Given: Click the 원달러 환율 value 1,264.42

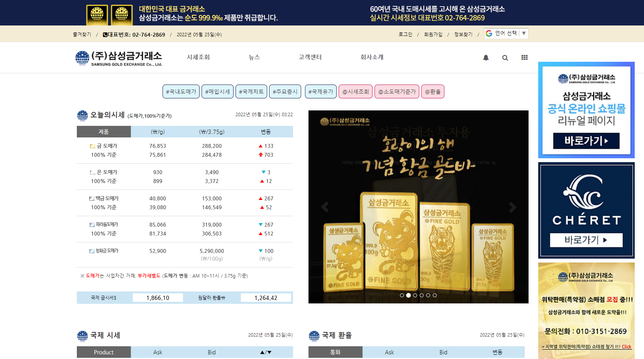Looking at the screenshot, I should (x=266, y=298).
